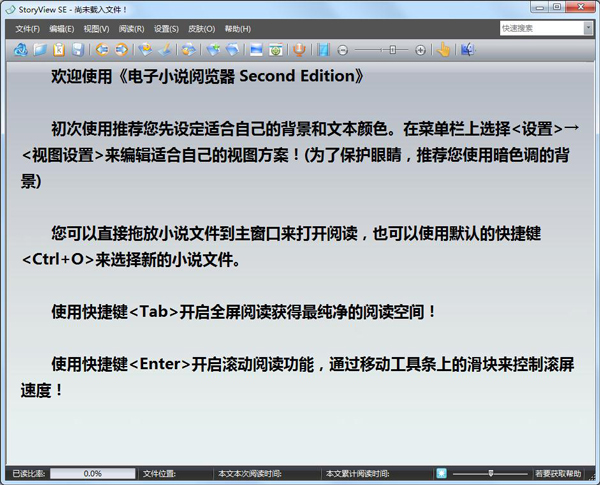Click the brightness slider in status bar
Screen dimensions: 600x485
click(x=490, y=474)
